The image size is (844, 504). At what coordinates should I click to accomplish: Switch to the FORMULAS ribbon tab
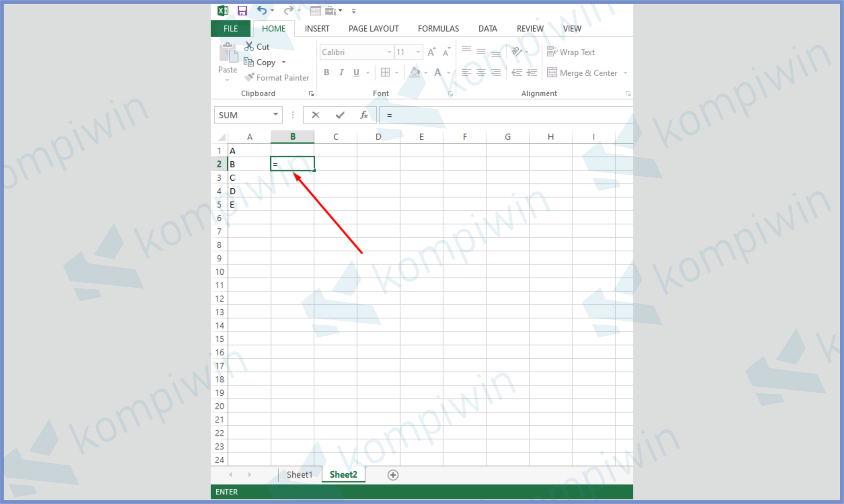(438, 28)
